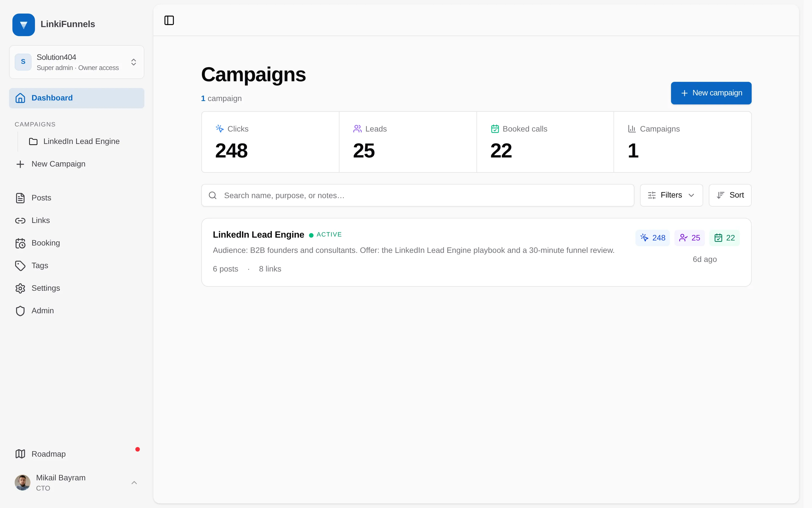Screen dimensions: 812x508
Task: Click the ACTIVE status label
Action: [x=329, y=235]
